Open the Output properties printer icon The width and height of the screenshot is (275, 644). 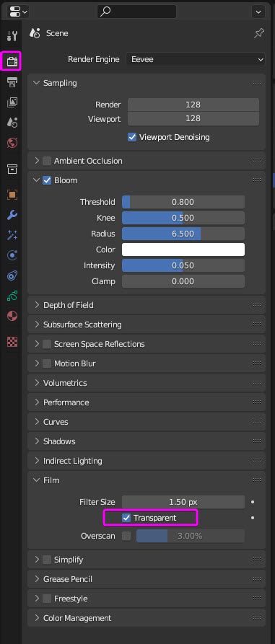tap(12, 81)
